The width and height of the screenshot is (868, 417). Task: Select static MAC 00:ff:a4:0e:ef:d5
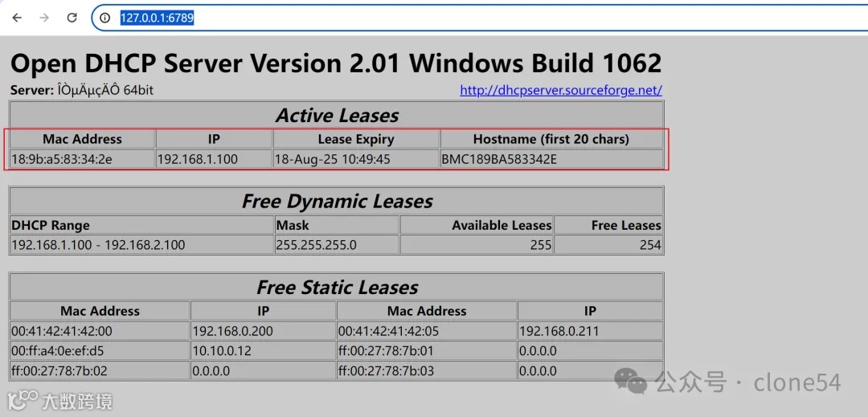coord(58,350)
